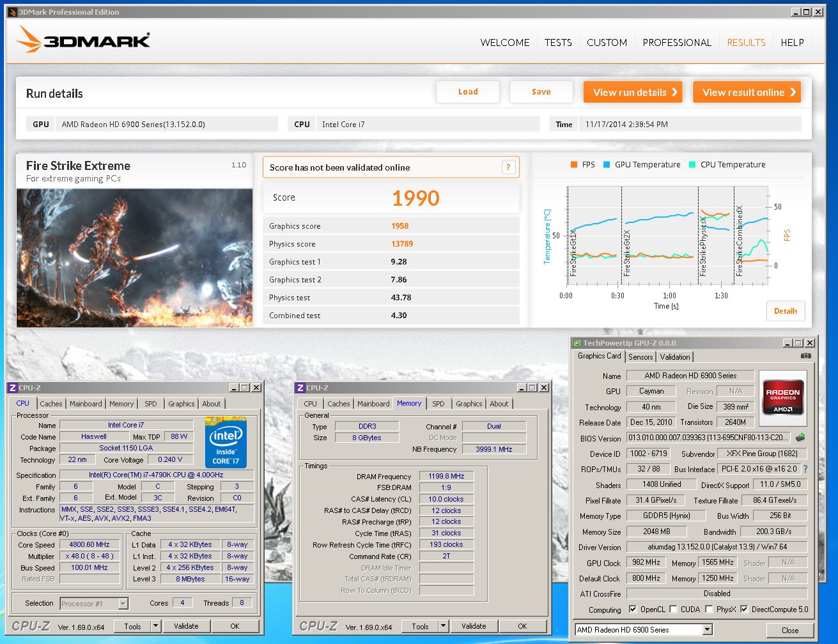Click the question mark validation help icon
This screenshot has width=838, height=644.
pyautogui.click(x=508, y=167)
